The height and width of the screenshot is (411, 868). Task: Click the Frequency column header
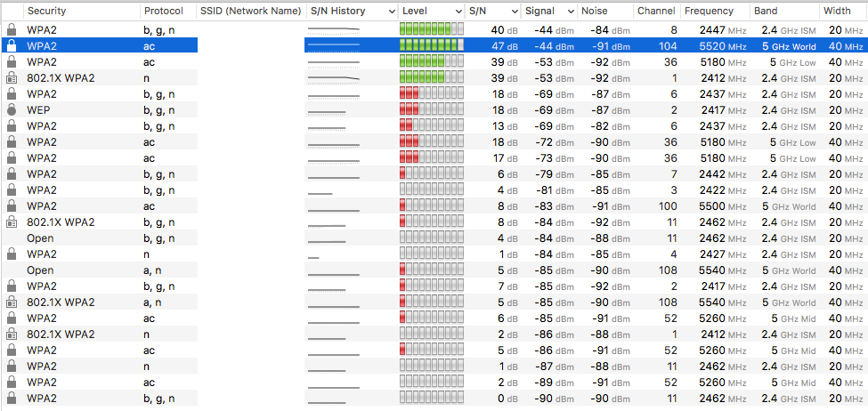709,12
